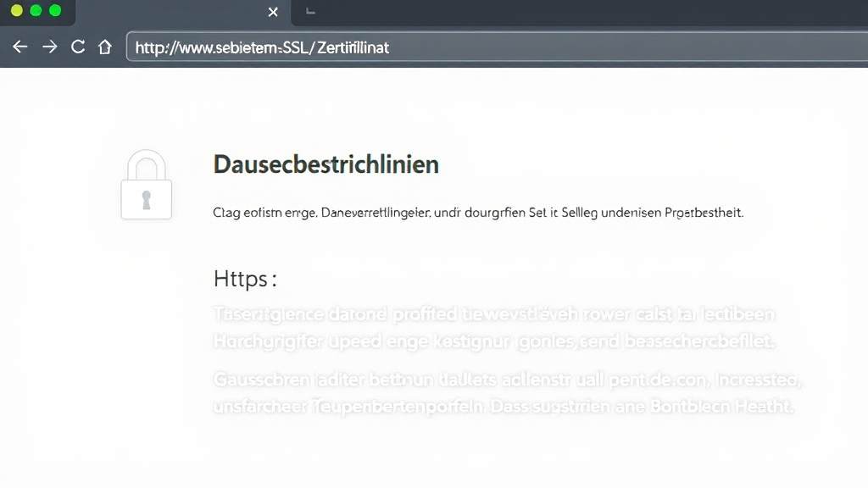Viewport: 868px width, 488px height.
Task: Navigate forward with the right arrow icon
Action: click(x=49, y=47)
